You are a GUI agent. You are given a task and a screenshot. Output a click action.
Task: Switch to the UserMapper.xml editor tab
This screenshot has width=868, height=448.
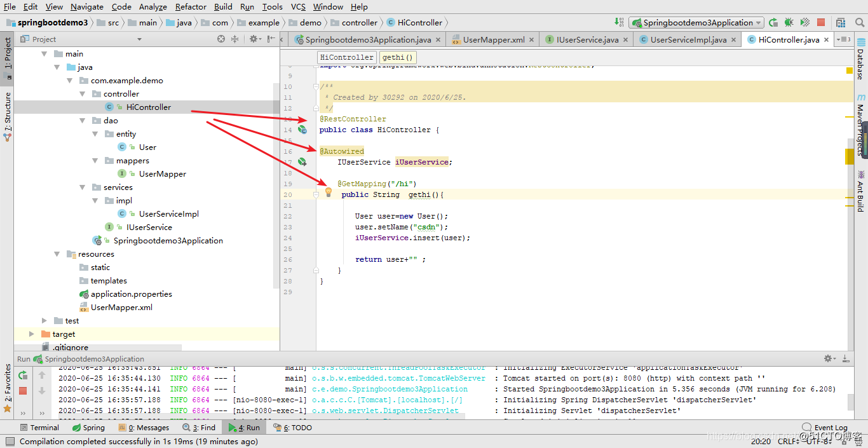pos(493,39)
